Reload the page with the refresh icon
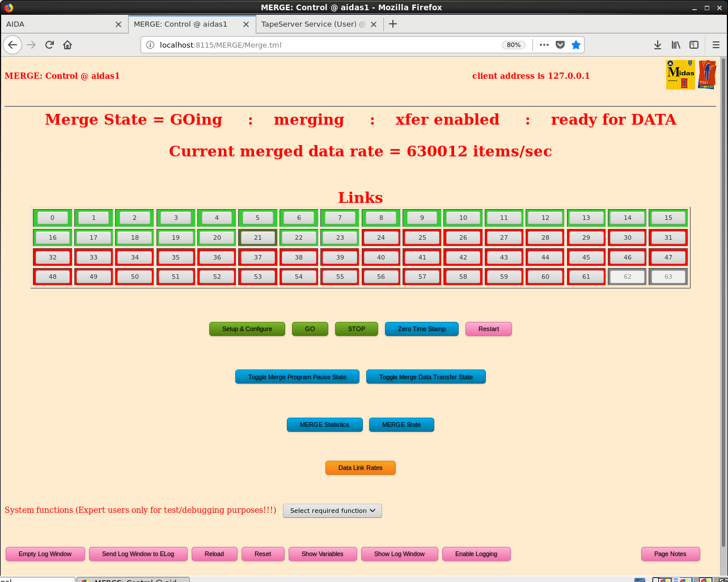Viewport: 728px width, 582px height. [x=49, y=45]
